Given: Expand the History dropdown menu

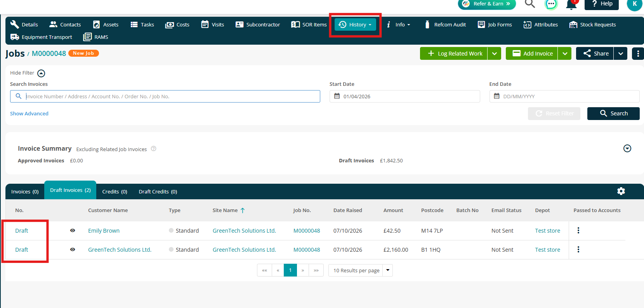Looking at the screenshot, I should [x=355, y=24].
